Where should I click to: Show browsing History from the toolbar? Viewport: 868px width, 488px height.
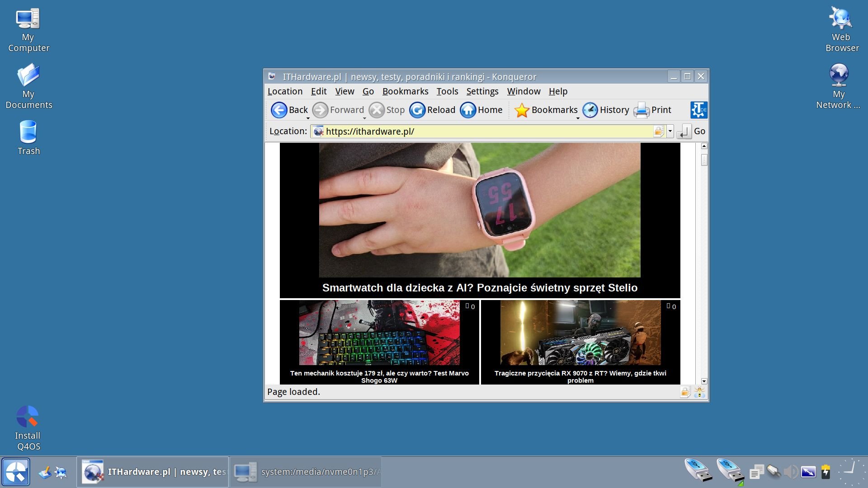(x=605, y=110)
